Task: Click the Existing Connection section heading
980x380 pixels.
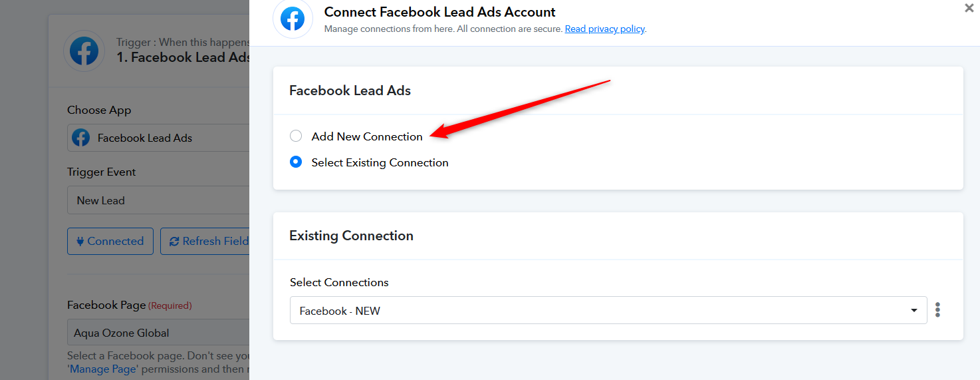Action: pos(351,236)
